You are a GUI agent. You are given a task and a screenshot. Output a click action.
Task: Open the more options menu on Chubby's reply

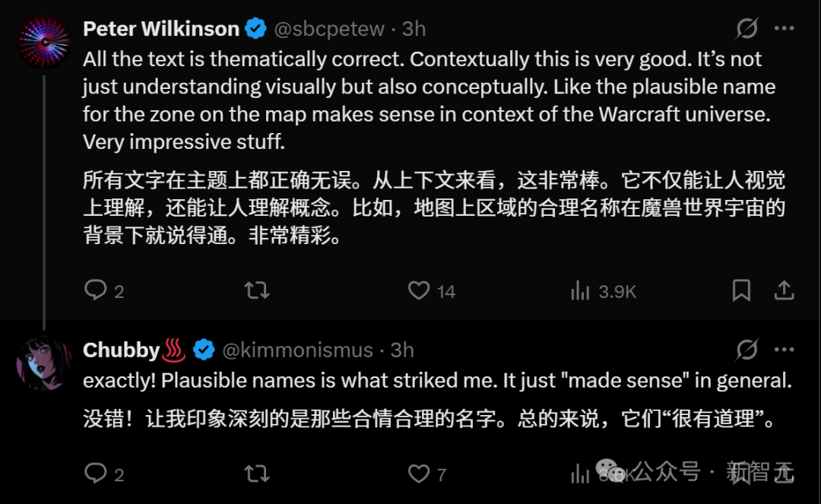point(783,349)
